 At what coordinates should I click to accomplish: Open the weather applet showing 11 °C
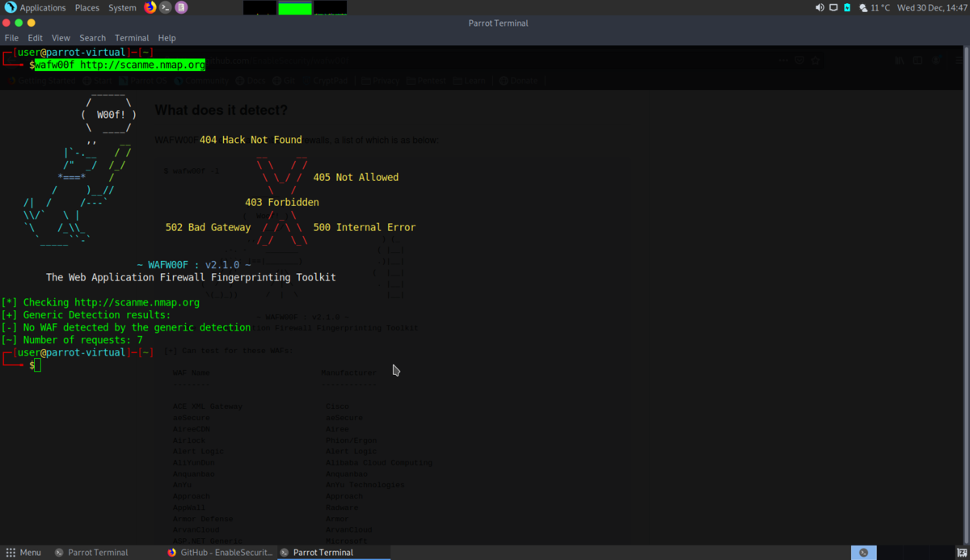(875, 7)
